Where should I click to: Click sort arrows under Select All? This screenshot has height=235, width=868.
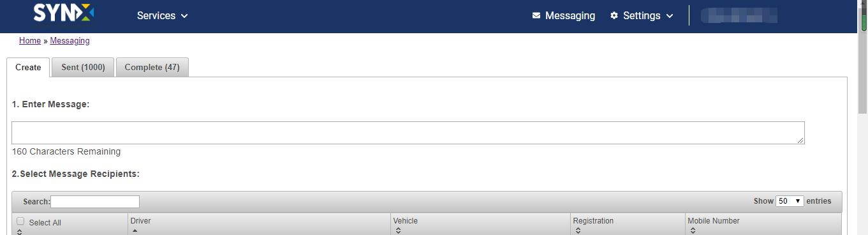point(20,232)
